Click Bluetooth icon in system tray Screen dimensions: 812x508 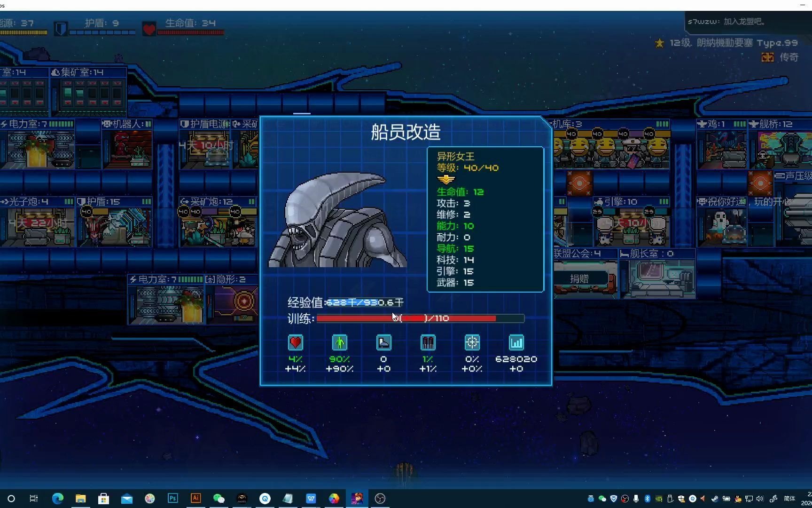647,499
